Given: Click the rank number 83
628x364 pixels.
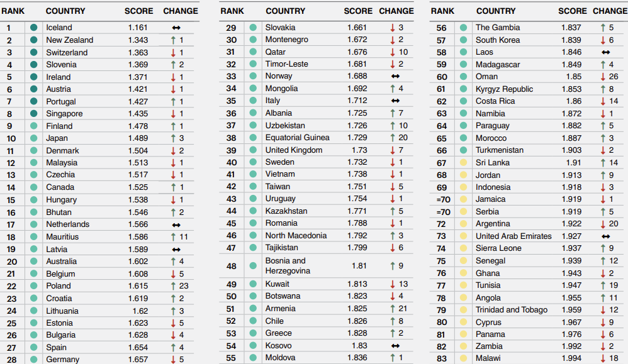Looking at the screenshot, I should click(x=441, y=359).
